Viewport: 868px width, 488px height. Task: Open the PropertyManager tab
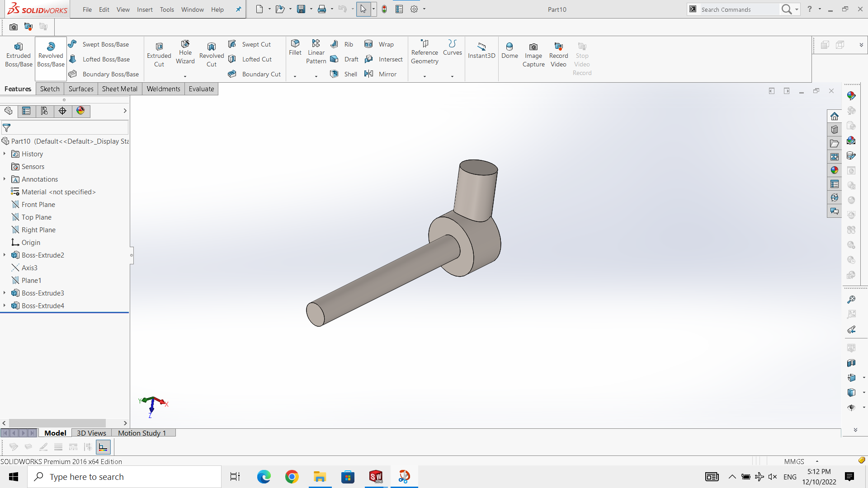26,111
